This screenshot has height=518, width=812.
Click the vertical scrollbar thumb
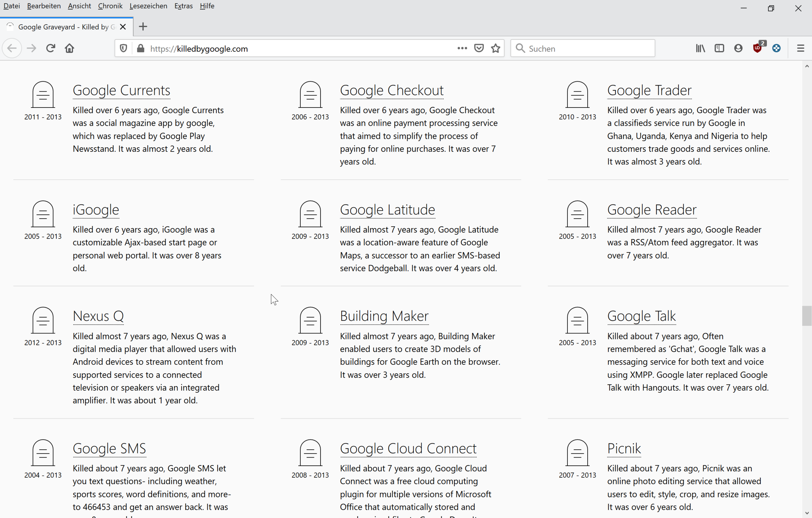click(806, 316)
